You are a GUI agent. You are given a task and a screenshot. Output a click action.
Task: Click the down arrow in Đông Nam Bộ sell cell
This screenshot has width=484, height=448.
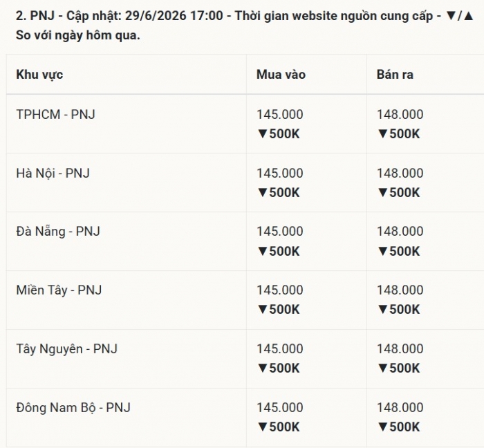pyautogui.click(x=383, y=427)
